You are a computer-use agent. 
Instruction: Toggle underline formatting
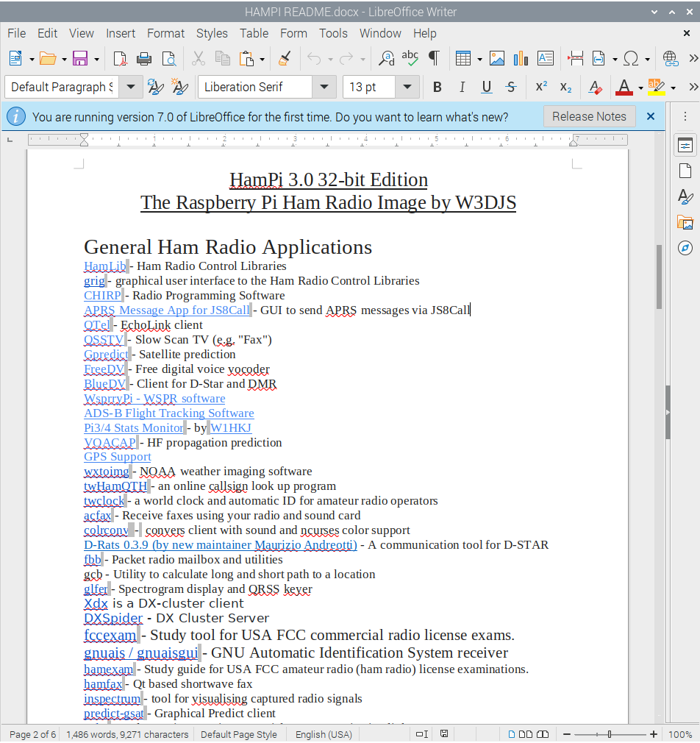tap(486, 87)
